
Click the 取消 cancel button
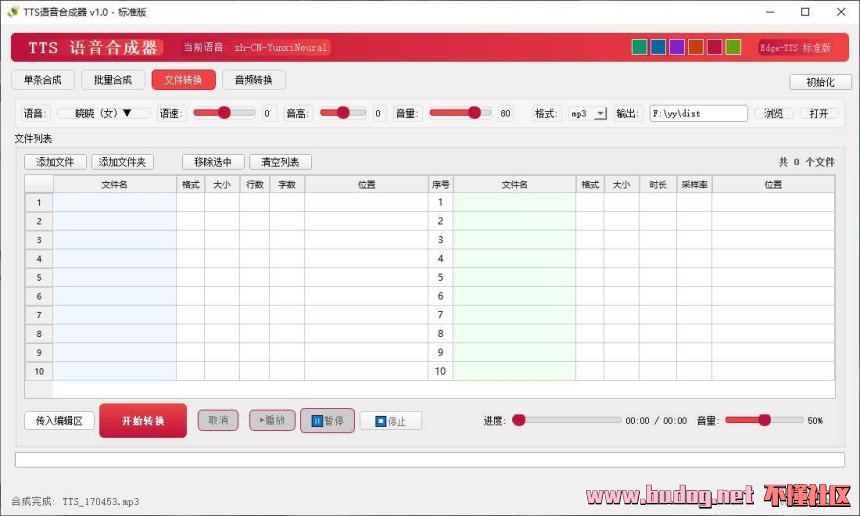coord(218,420)
